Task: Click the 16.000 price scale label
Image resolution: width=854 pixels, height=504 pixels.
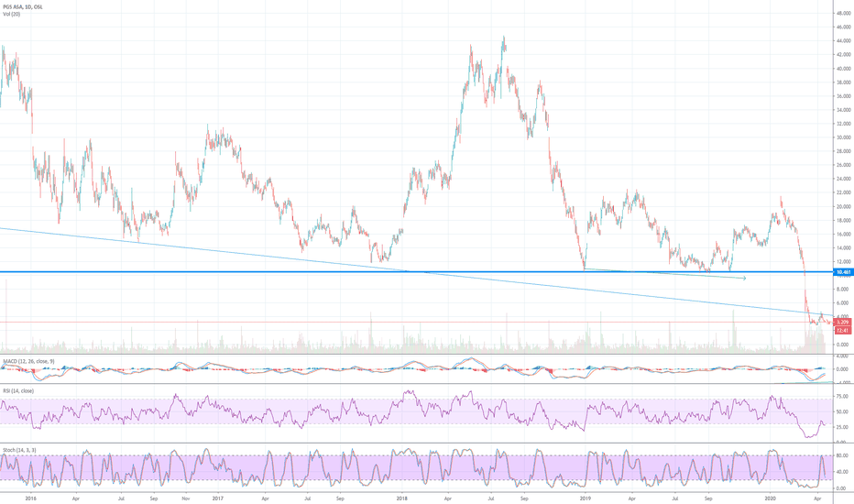Action: pyautogui.click(x=844, y=235)
